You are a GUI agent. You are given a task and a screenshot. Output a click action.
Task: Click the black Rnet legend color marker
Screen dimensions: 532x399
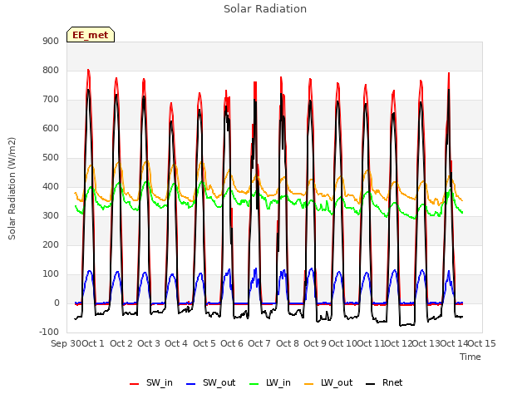pos(371,384)
